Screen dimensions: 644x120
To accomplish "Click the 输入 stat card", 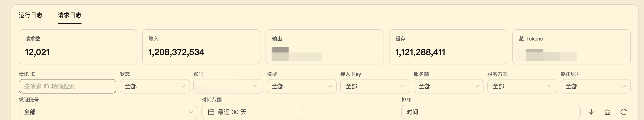I will 201,47.
